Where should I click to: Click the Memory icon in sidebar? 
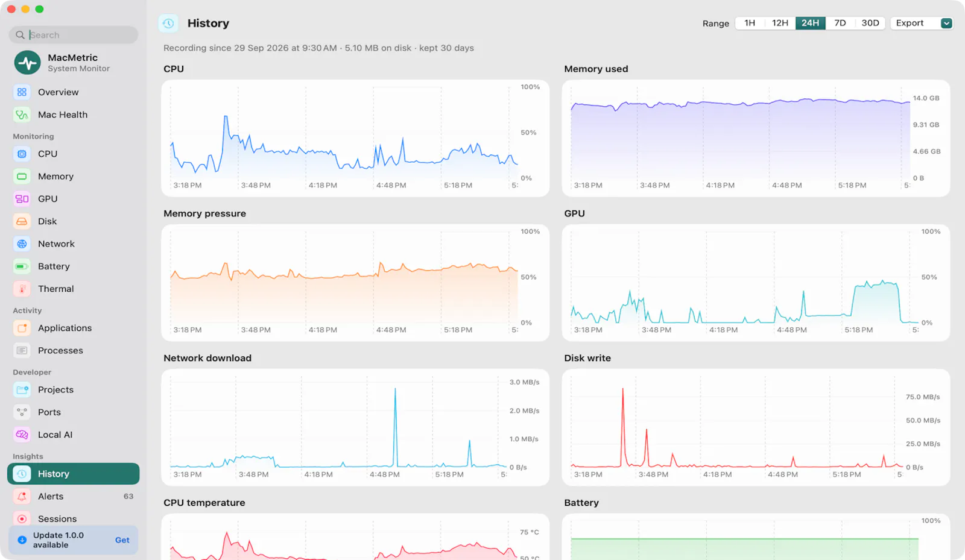click(22, 177)
